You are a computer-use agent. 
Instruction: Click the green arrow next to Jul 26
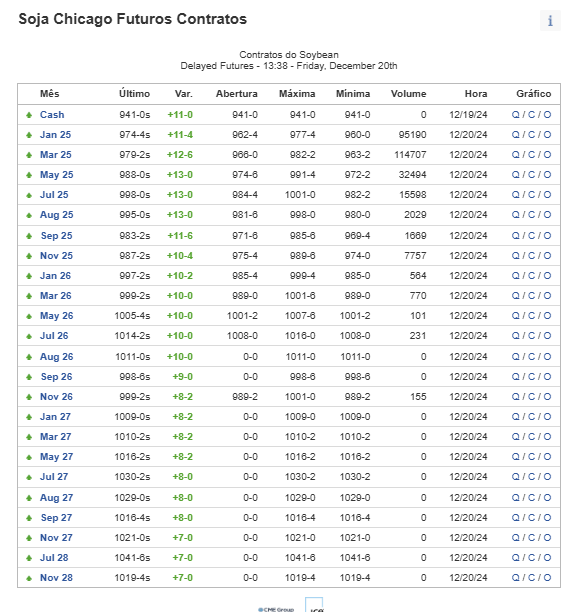29,336
